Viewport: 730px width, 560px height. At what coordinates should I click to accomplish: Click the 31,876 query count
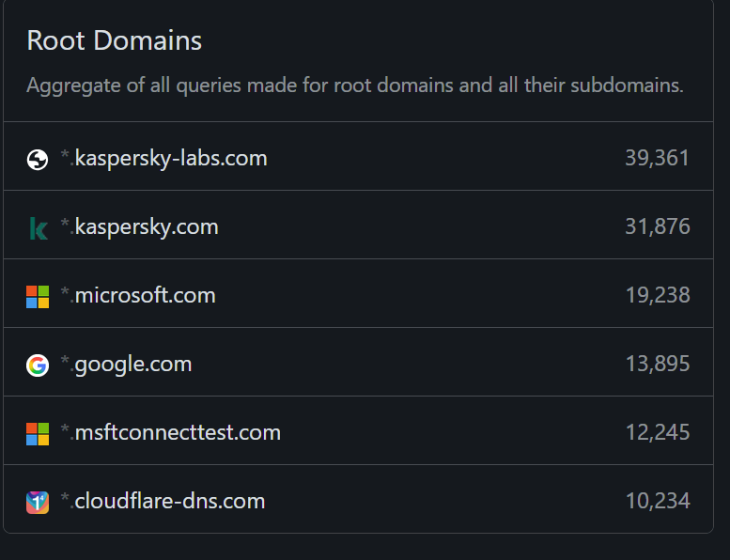coord(657,226)
